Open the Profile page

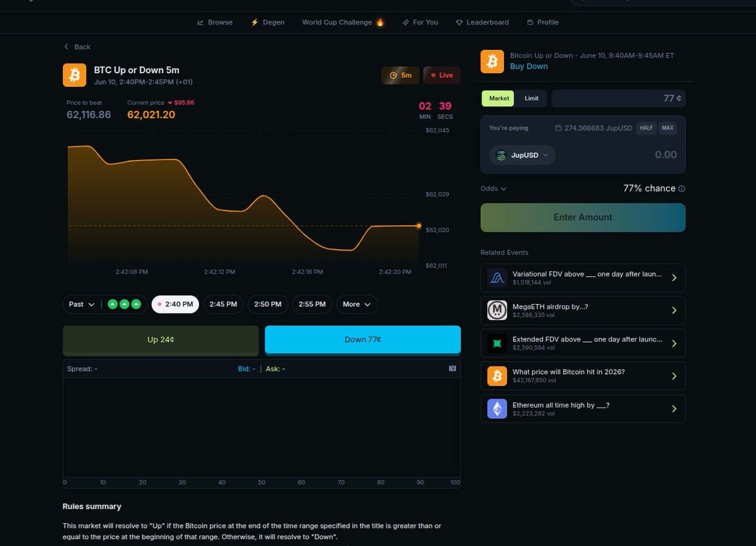pyautogui.click(x=542, y=22)
